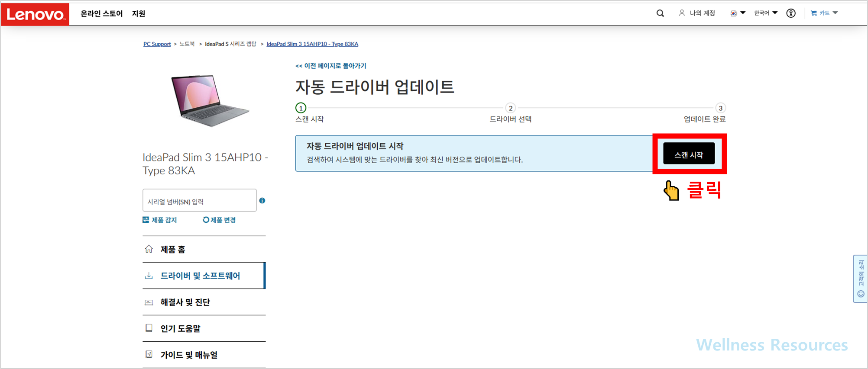This screenshot has width=868, height=369.
Task: Open 인기 도움말 sidebar item
Action: pyautogui.click(x=204, y=328)
